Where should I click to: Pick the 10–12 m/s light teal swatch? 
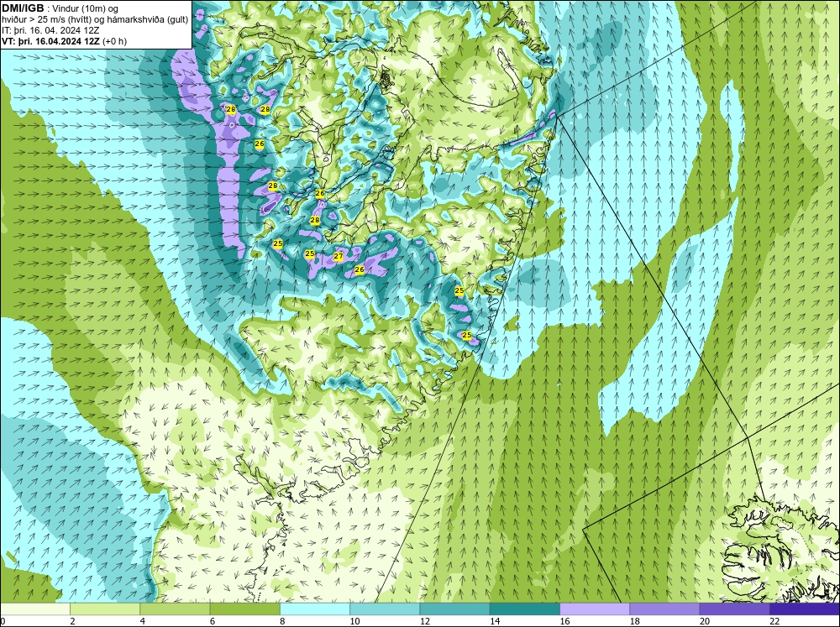pos(385,609)
